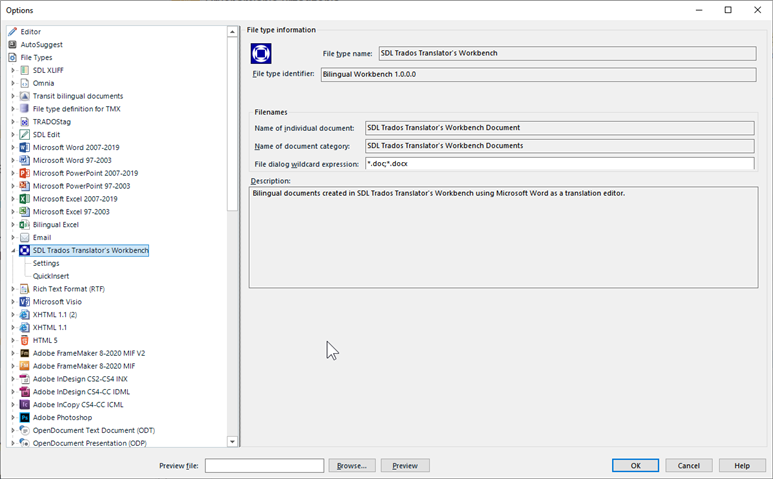The height and width of the screenshot is (479, 773).
Task: Click tree scrollbar up arrow
Action: tap(232, 32)
